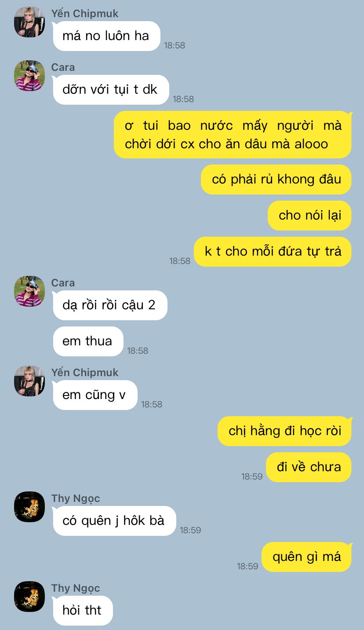
Task: Select the 'dỡn với tụi t dk' message
Action: [x=111, y=90]
